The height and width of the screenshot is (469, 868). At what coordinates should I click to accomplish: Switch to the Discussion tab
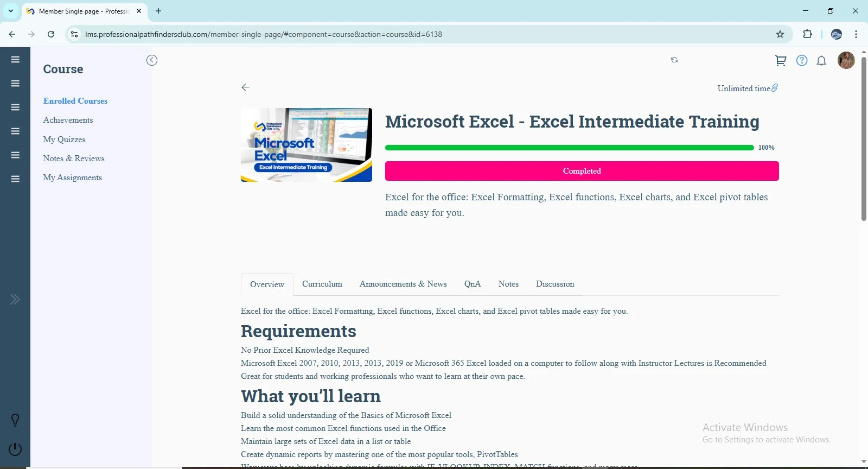tap(555, 284)
